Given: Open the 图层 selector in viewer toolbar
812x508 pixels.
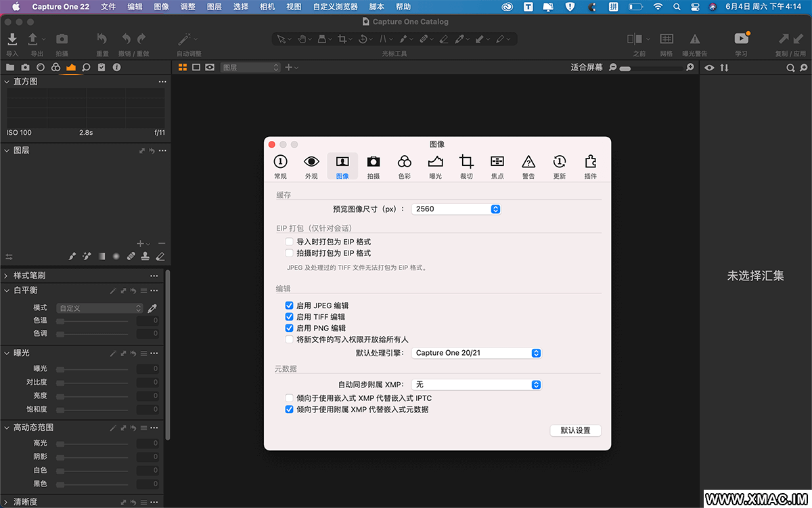Looking at the screenshot, I should (250, 68).
